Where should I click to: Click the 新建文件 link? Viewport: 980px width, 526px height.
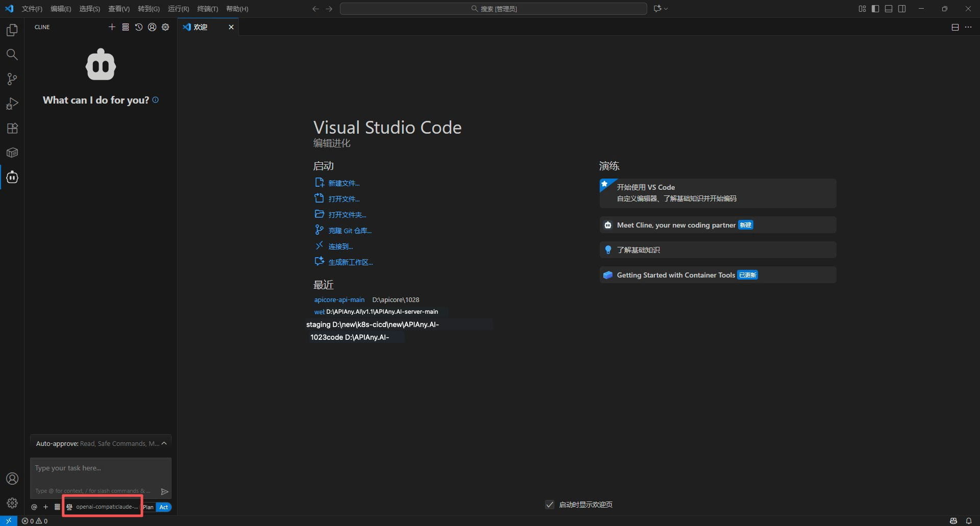pyautogui.click(x=344, y=183)
